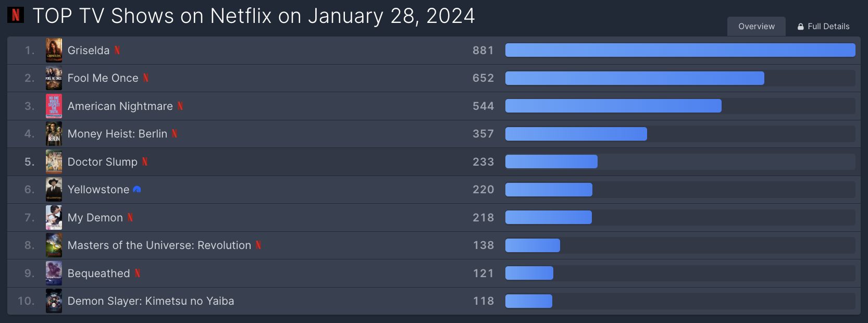Click the Netflix N icon next to Fool Me Once
The image size is (868, 323).
pyautogui.click(x=146, y=78)
